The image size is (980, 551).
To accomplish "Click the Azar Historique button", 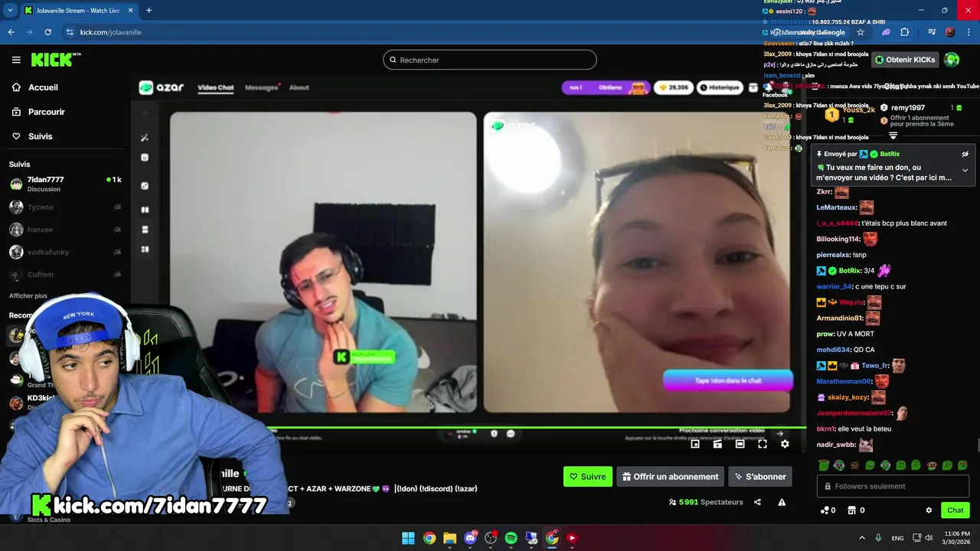I will [x=720, y=87].
